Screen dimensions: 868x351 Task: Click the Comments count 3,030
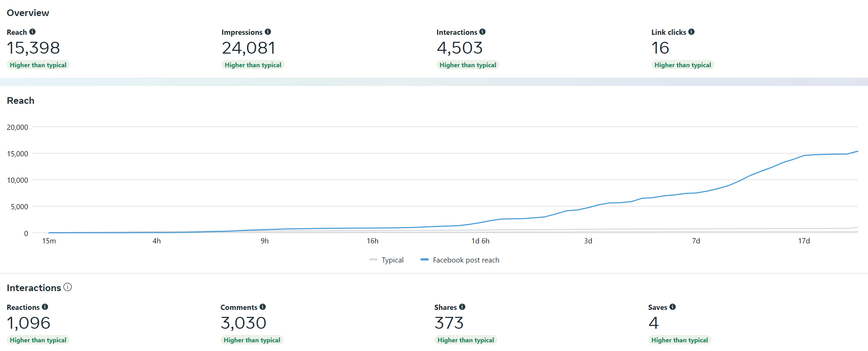[243, 323]
